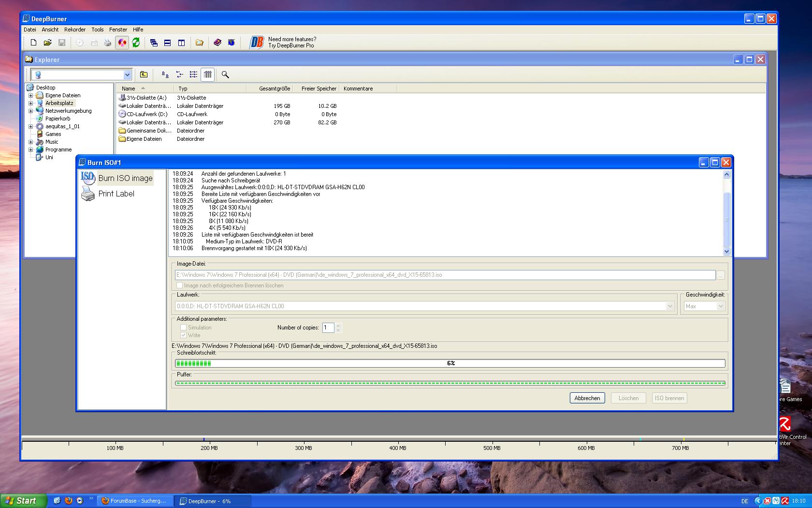Image resolution: width=812 pixels, height=508 pixels.
Task: Open the Ansicht menu
Action: [50, 30]
